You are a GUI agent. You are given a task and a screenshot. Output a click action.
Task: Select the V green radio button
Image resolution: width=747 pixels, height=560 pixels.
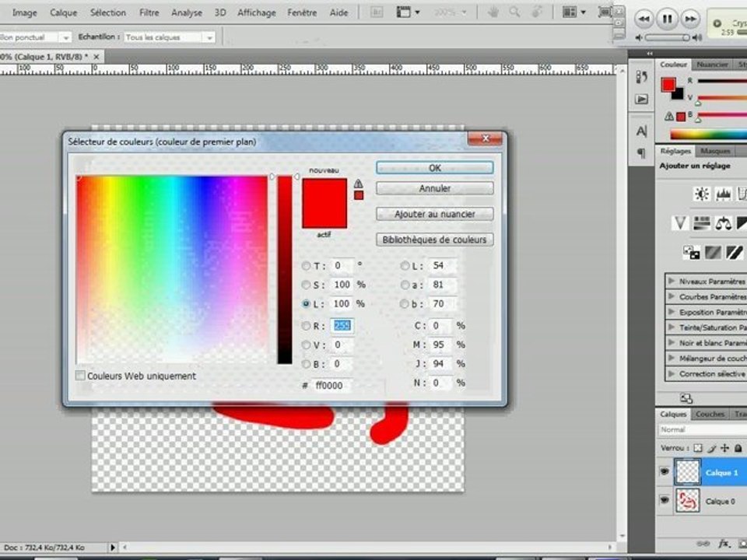(x=306, y=345)
